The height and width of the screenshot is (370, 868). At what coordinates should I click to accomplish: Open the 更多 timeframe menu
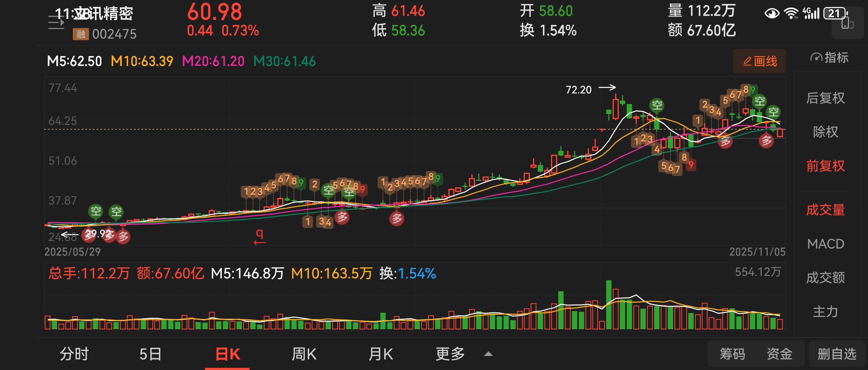click(450, 354)
